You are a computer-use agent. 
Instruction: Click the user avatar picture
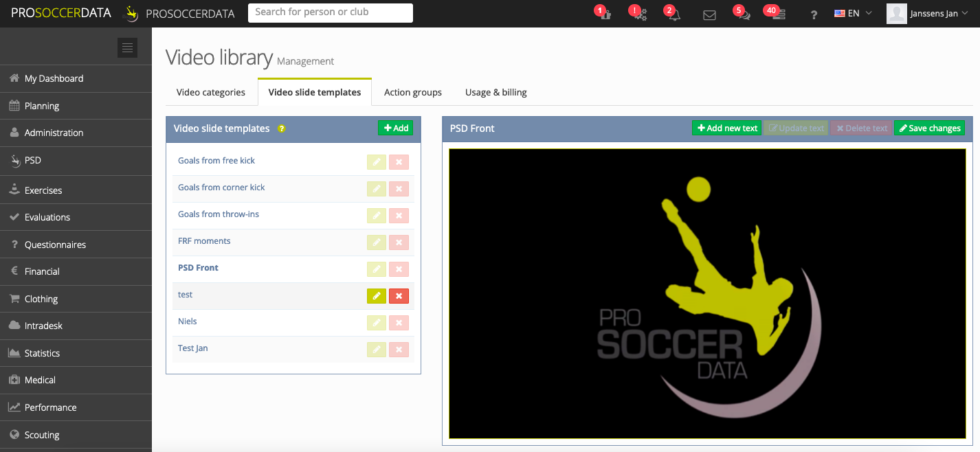coord(896,13)
